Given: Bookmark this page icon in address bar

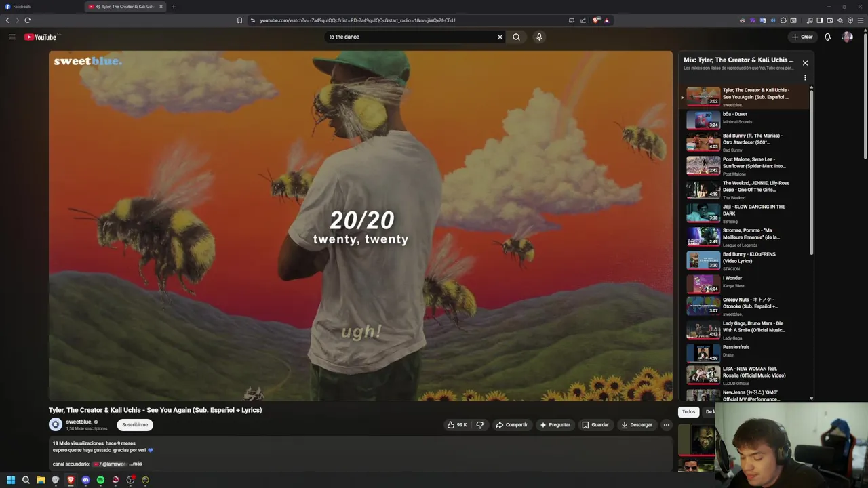Looking at the screenshot, I should 239,20.
